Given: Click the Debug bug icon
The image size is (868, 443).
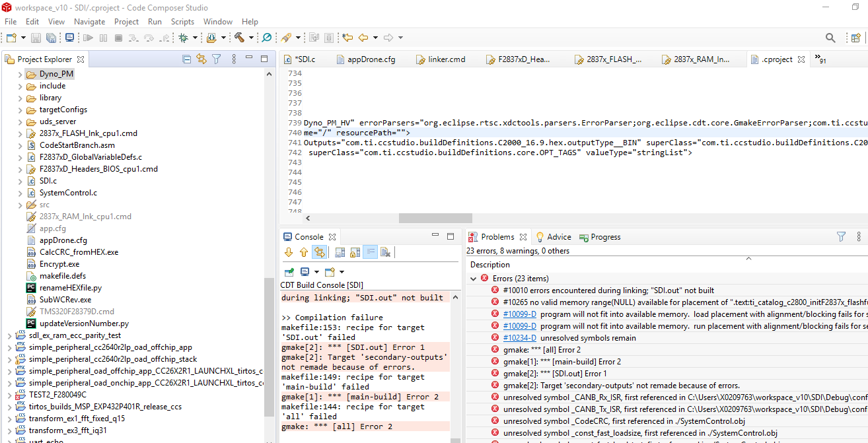Looking at the screenshot, I should (184, 38).
